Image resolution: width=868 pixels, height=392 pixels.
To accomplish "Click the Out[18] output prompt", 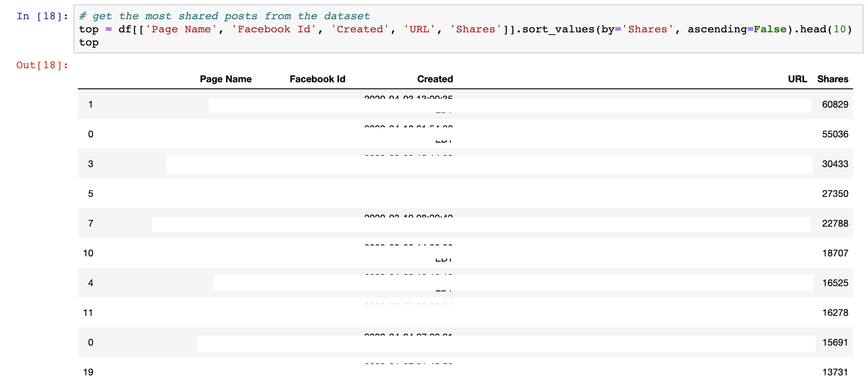I will coord(42,65).
